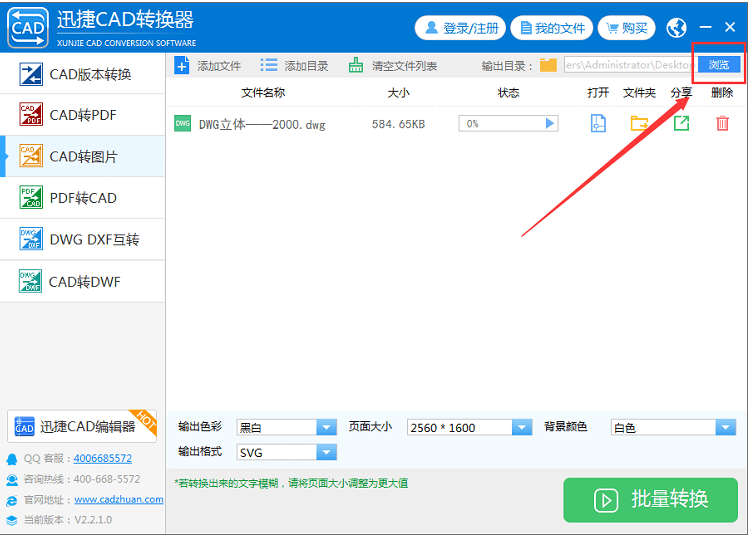Click the DWG DXF互转 sidebar icon
This screenshot has height=538, width=752.
pyautogui.click(x=31, y=239)
